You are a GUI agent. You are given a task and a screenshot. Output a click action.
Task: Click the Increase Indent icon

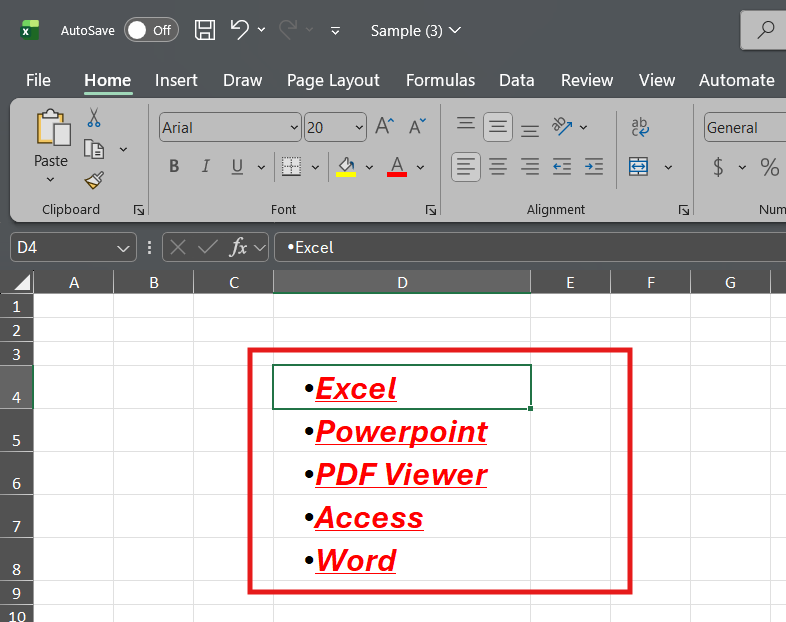point(594,167)
